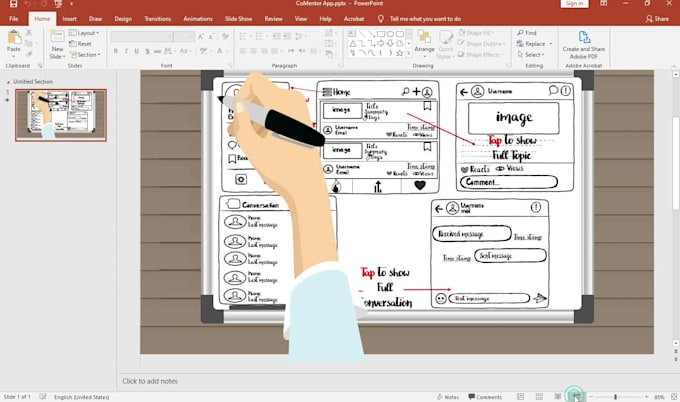Click the 'Click to add notes' field
The width and height of the screenshot is (680, 402).
pos(150,381)
